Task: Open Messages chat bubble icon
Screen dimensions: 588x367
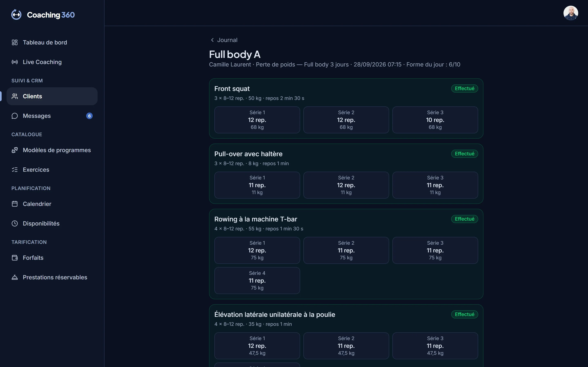Action: tap(14, 116)
